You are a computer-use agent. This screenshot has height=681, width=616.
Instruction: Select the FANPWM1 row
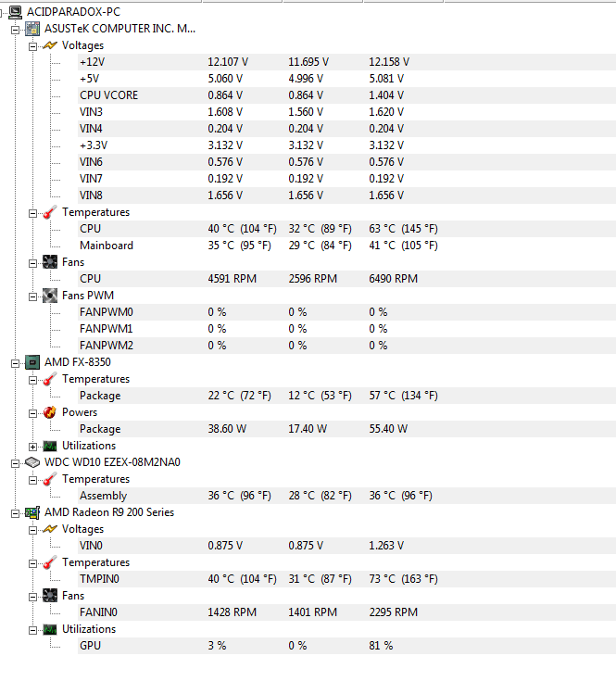click(x=346, y=329)
